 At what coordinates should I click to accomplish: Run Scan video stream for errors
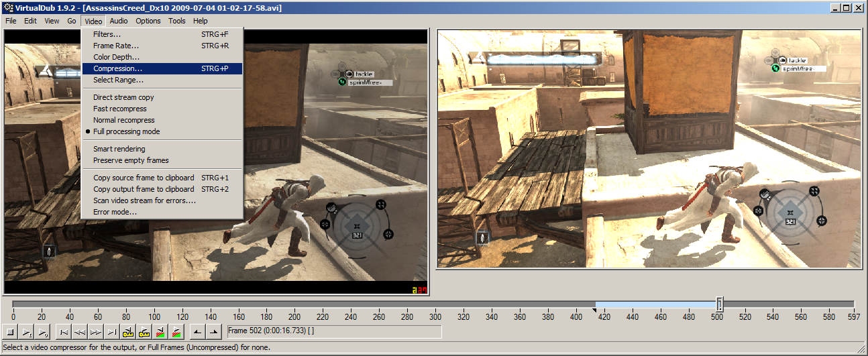click(x=162, y=200)
